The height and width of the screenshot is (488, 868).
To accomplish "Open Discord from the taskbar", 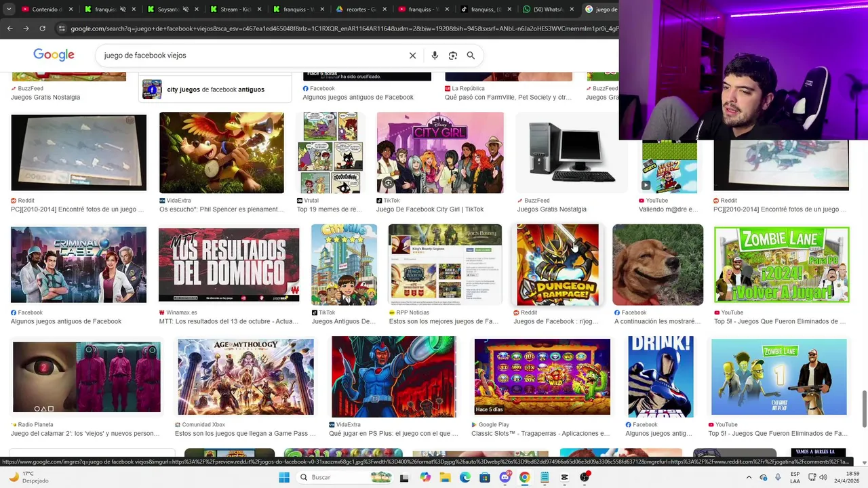I will point(505,477).
